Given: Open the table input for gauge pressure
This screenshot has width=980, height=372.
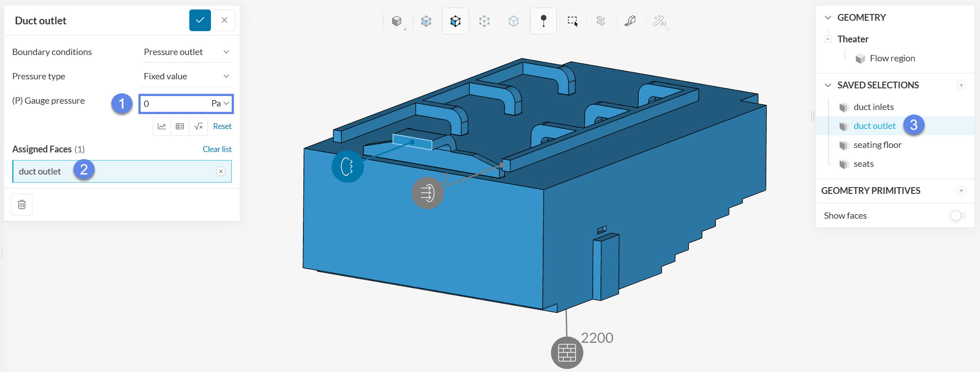Looking at the screenshot, I should click(x=180, y=126).
